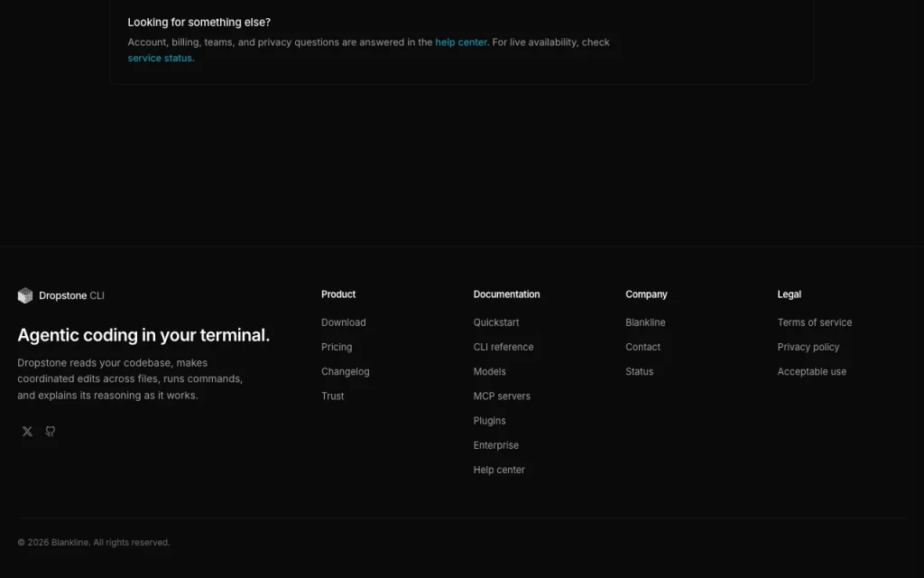Read the Terms of service link

815,322
